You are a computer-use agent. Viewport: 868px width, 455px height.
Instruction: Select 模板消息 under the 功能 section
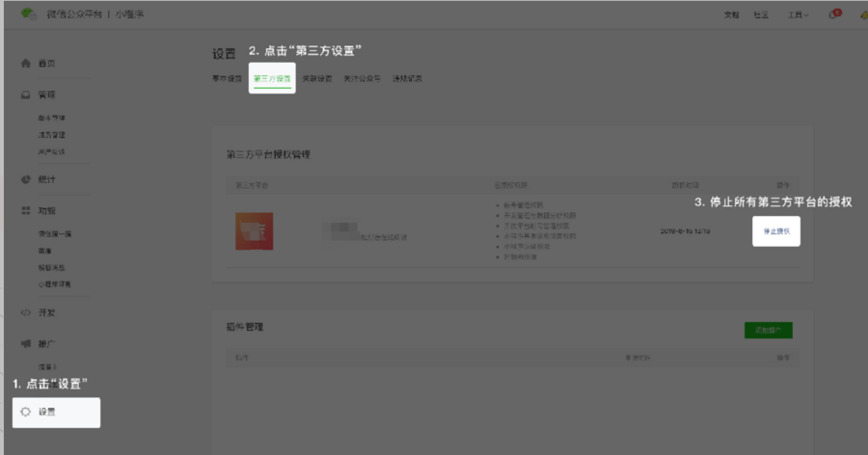click(x=52, y=267)
